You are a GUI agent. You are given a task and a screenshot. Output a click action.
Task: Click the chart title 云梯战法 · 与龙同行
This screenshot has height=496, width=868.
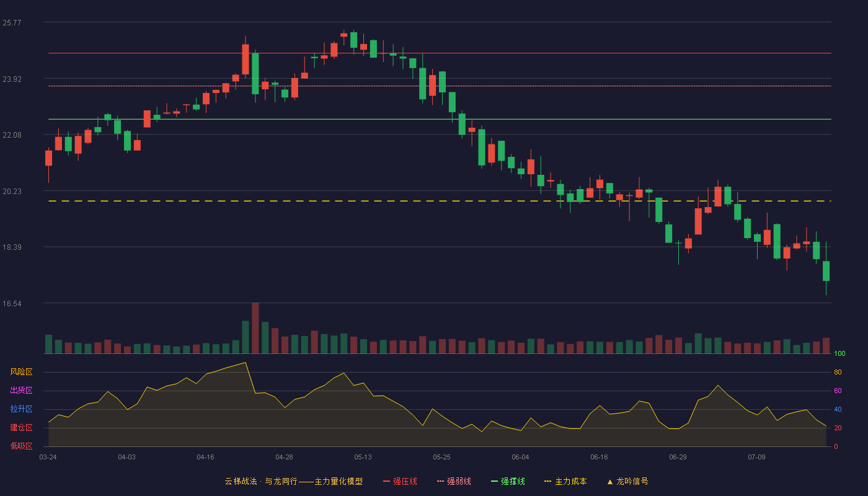[261, 481]
